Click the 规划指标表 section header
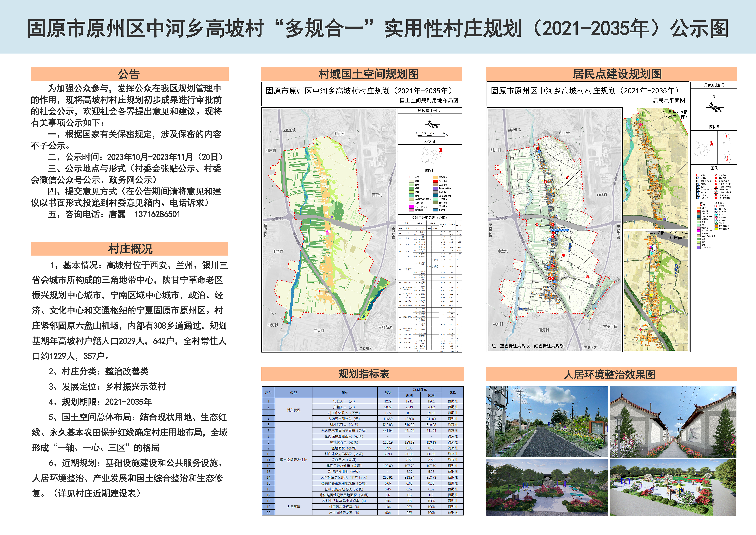This screenshot has width=756, height=535. [363, 374]
